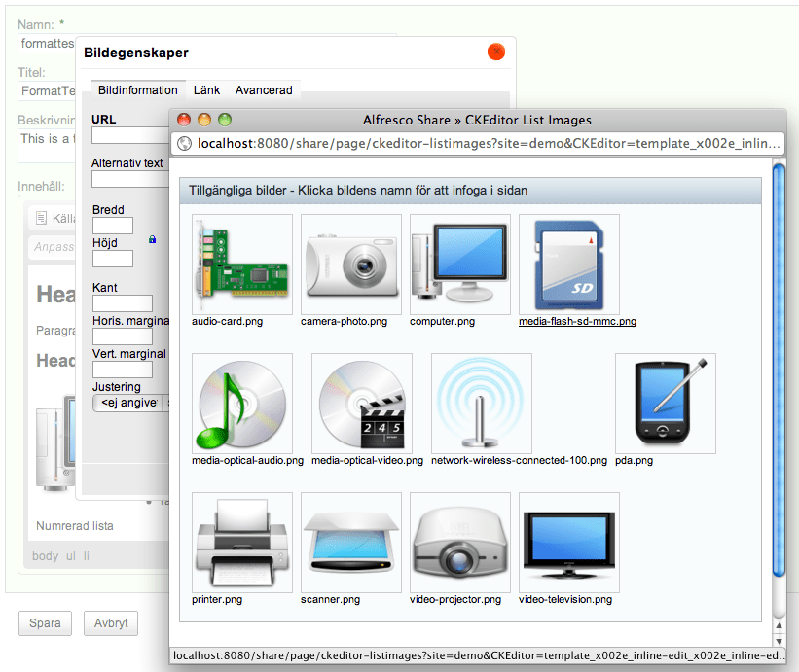Viewport: 799px width, 672px height.
Task: Select the computer.png image icon
Action: (458, 264)
